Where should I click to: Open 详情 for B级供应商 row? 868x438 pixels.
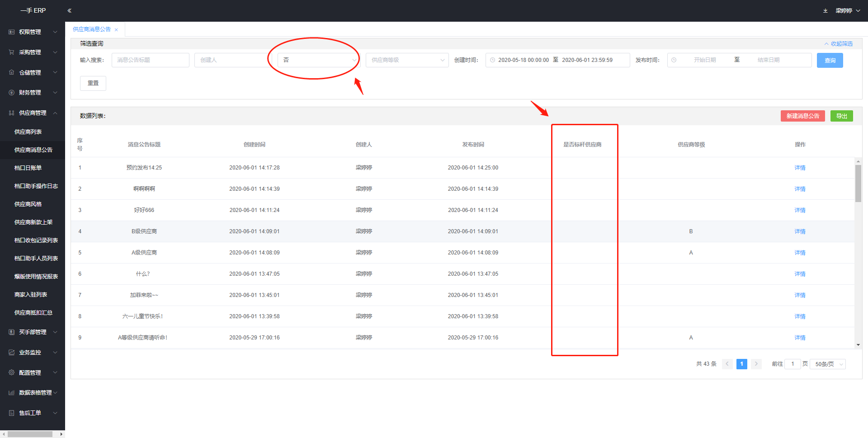point(800,231)
